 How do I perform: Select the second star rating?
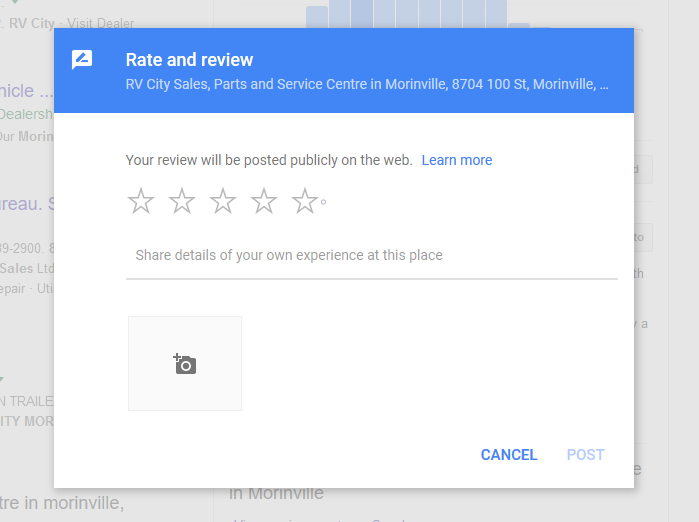[x=182, y=201]
